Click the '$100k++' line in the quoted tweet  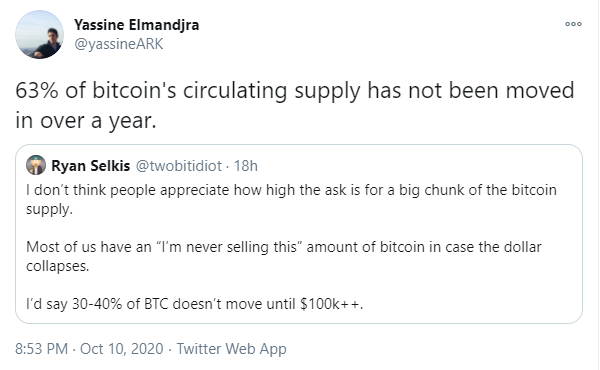pos(194,304)
